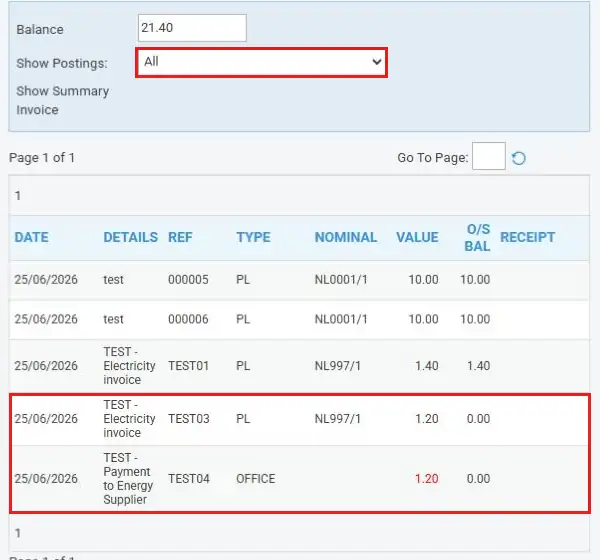
Task: Select the TEST03 reference cell
Action: pos(189,419)
